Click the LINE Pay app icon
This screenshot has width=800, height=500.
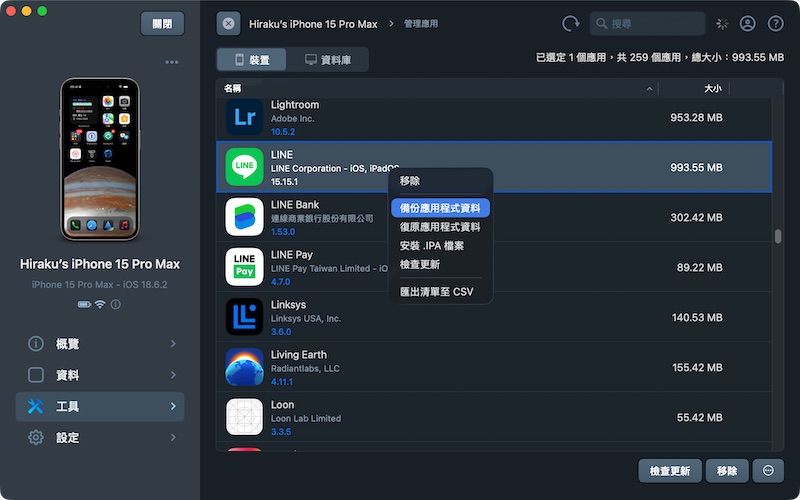tap(244, 267)
